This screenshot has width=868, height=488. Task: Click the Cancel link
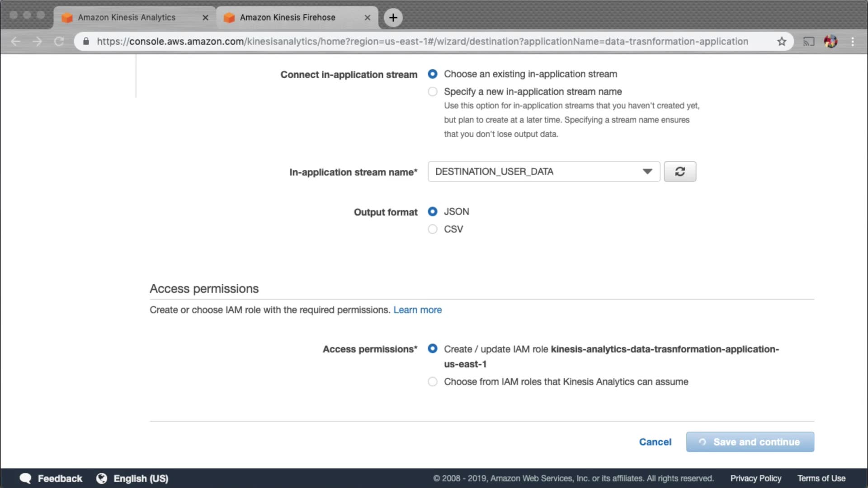tap(655, 442)
